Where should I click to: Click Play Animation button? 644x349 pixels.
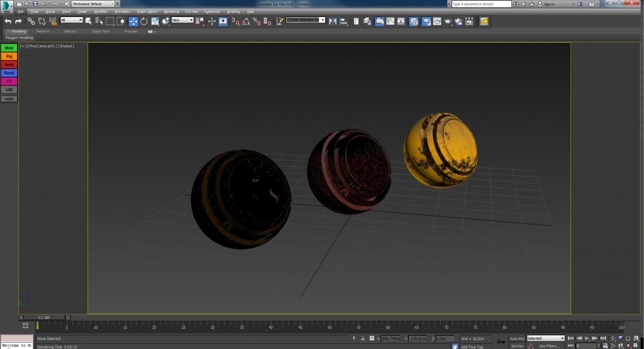click(x=587, y=338)
